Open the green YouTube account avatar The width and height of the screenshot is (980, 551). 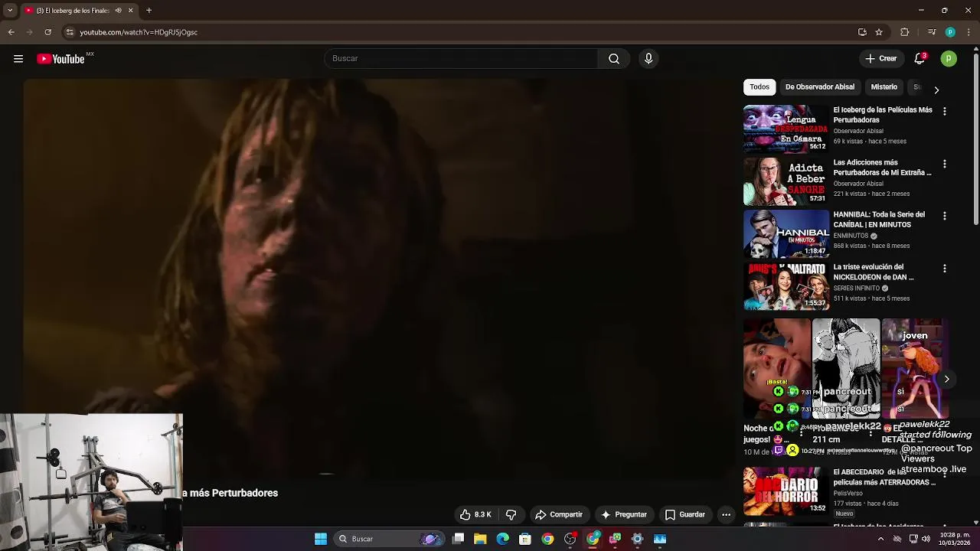(x=949, y=59)
